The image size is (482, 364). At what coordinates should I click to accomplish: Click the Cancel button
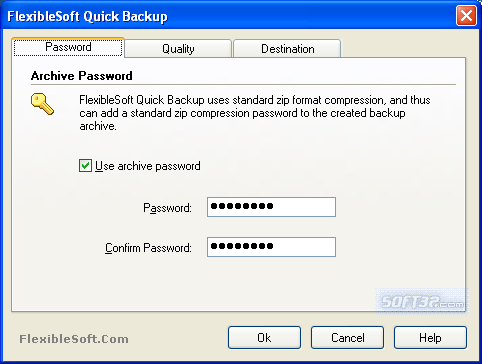click(x=347, y=338)
